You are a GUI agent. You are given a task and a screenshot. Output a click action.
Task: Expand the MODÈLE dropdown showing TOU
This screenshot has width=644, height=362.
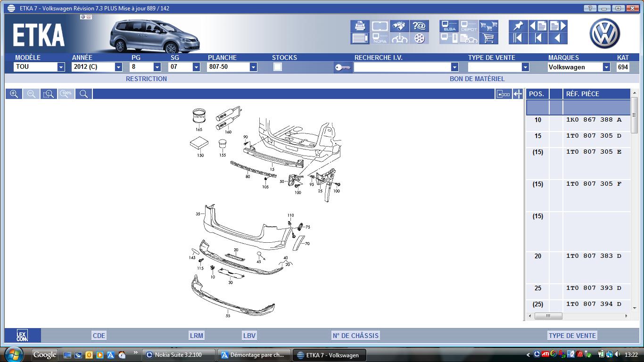coord(61,67)
